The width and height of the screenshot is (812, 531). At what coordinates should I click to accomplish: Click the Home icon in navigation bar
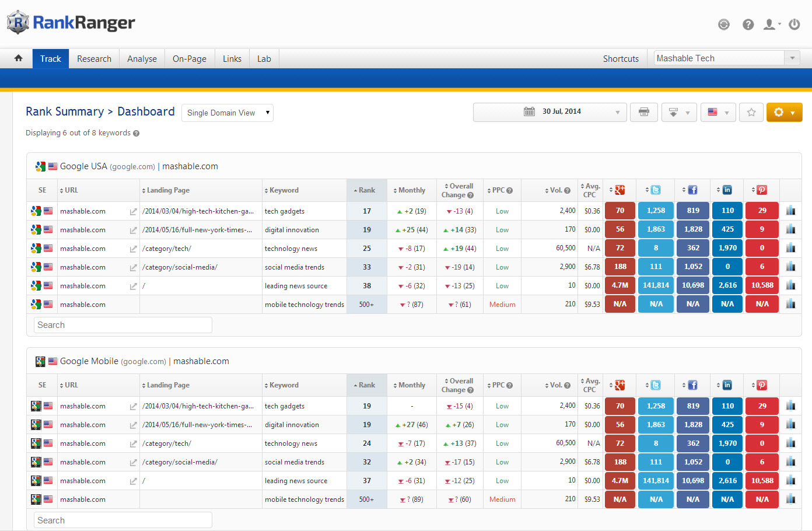point(19,58)
